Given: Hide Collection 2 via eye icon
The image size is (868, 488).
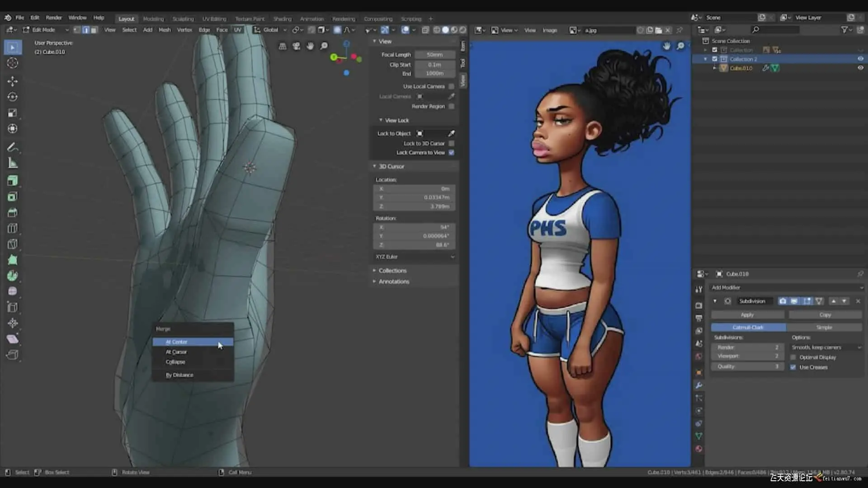Looking at the screenshot, I should click(860, 59).
